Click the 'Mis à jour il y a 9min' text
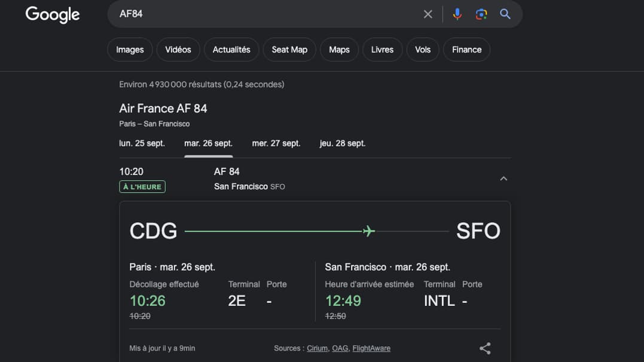Viewport: 644px width, 362px height. pos(162,348)
